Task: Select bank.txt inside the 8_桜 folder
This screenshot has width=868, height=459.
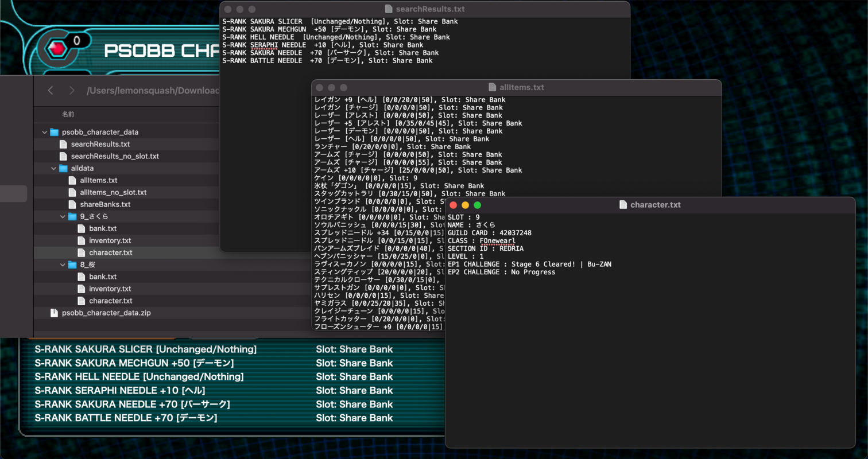Action: pyautogui.click(x=103, y=277)
